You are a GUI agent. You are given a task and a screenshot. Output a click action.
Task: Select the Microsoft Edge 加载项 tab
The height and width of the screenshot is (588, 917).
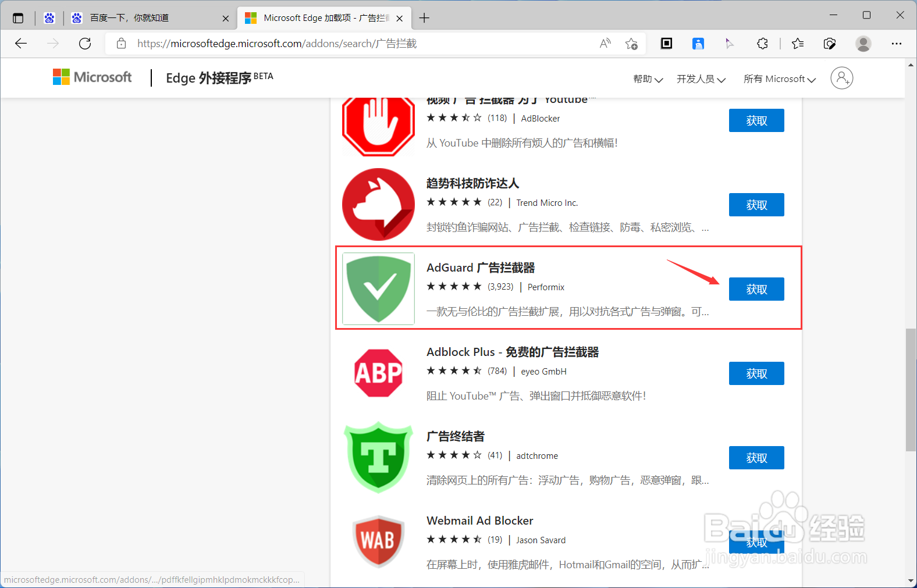[324, 18]
